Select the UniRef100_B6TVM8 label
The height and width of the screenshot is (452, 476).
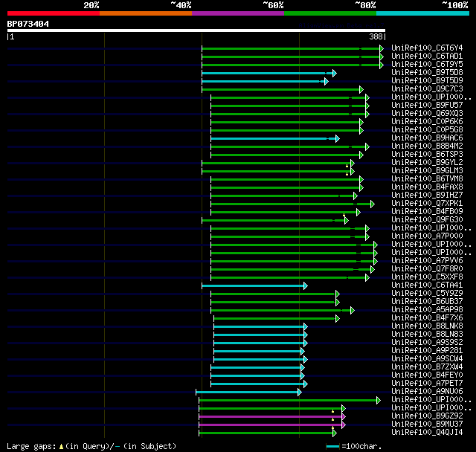point(427,179)
